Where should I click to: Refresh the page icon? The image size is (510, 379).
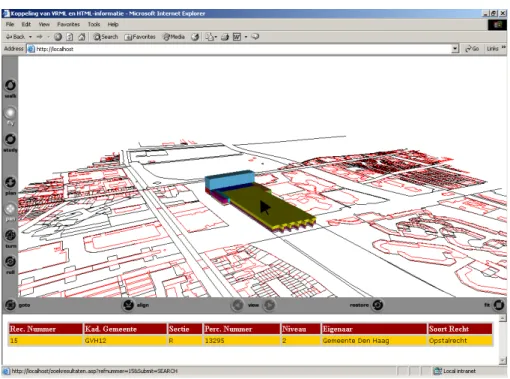coord(70,37)
